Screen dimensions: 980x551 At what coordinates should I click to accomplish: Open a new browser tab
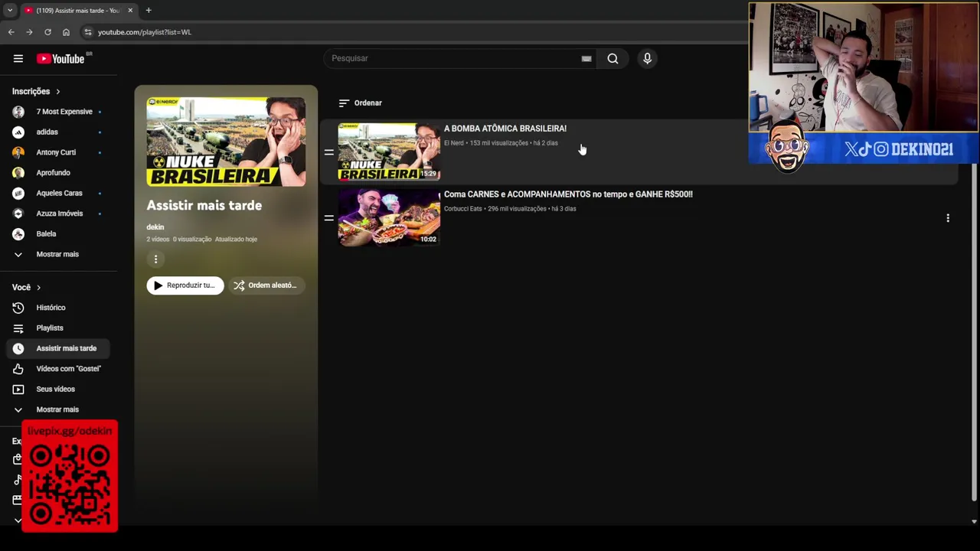point(149,10)
